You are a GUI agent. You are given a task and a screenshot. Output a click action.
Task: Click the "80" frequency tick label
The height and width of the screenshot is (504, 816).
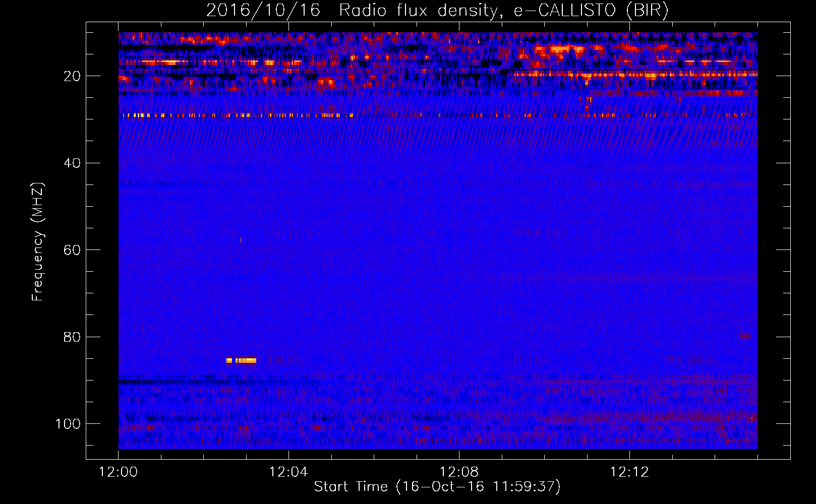click(72, 337)
